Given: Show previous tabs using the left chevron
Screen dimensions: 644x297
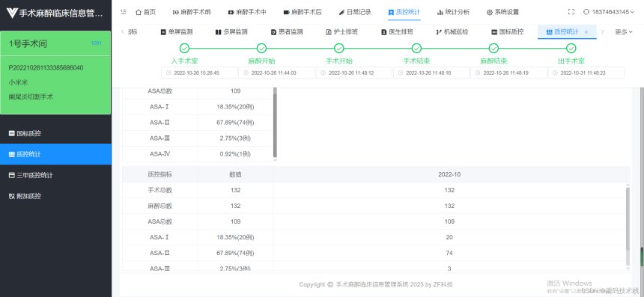Looking at the screenshot, I should click(122, 32).
